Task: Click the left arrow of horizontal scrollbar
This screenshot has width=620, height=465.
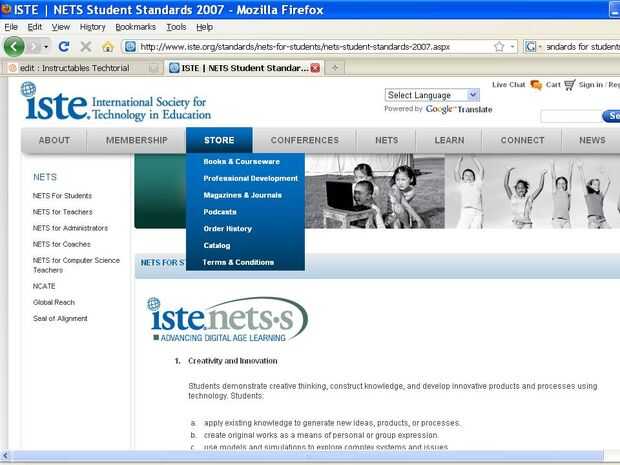Action: point(5,456)
